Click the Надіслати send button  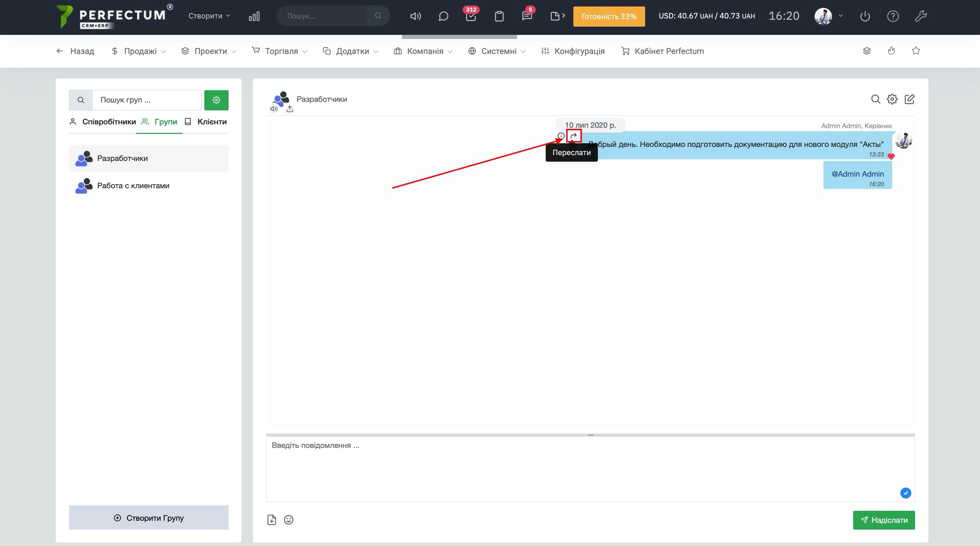coord(883,520)
